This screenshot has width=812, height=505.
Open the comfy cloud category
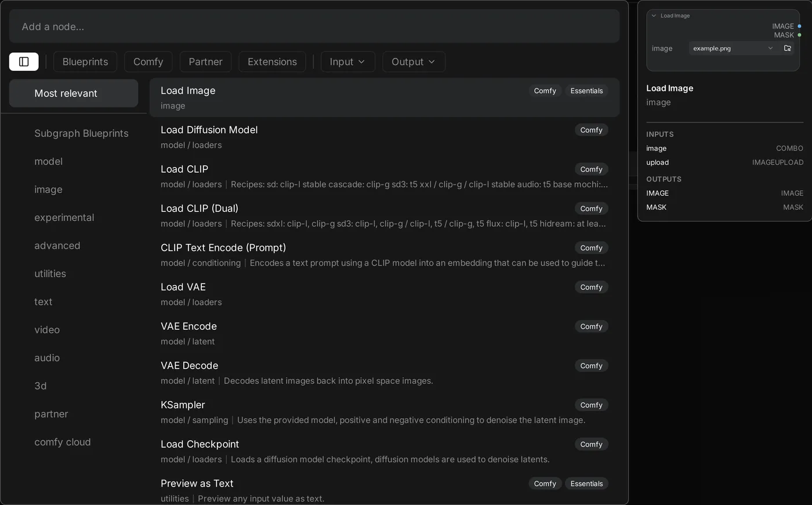pyautogui.click(x=63, y=442)
